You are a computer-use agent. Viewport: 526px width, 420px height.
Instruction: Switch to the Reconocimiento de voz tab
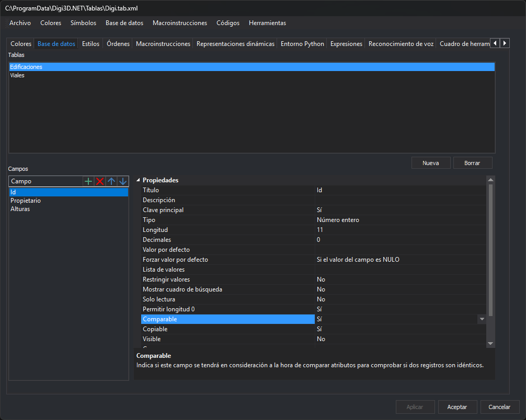pos(401,44)
